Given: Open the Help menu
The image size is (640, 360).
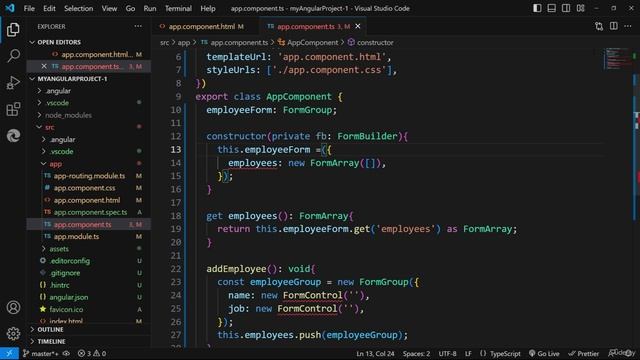Looking at the screenshot, I should 208,8.
